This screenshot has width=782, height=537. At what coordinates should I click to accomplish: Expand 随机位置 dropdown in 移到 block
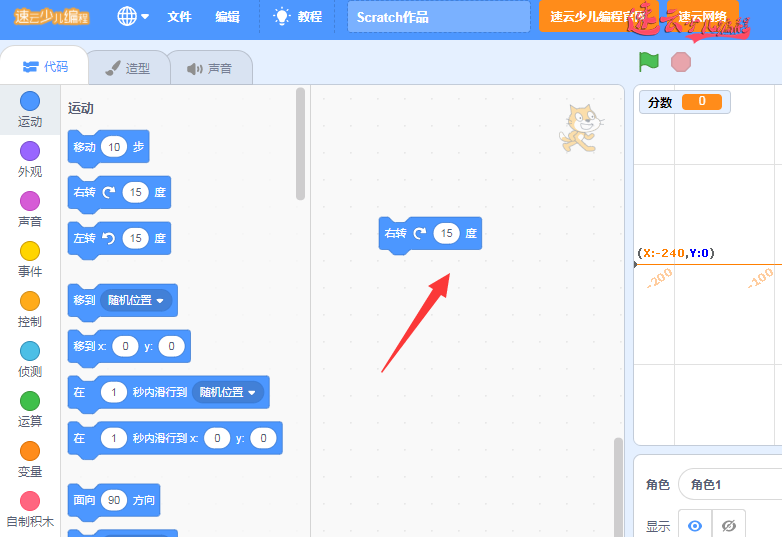click(138, 300)
